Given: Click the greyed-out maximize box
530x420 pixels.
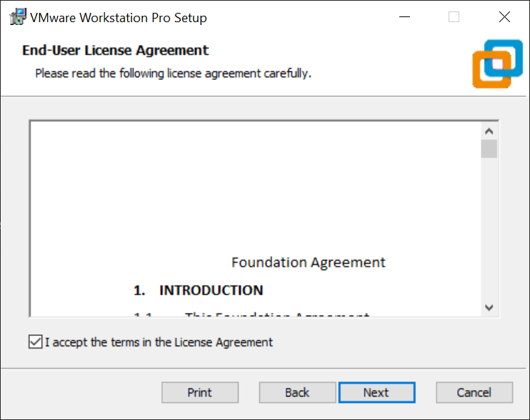Looking at the screenshot, I should (x=454, y=17).
